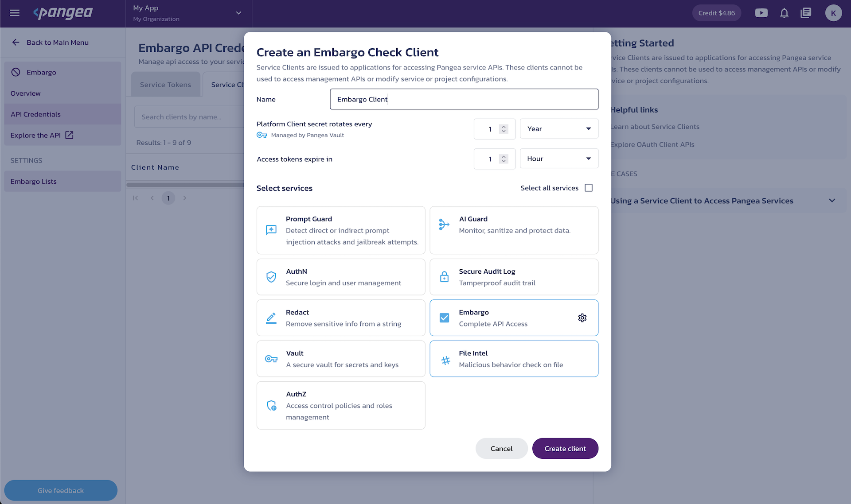851x504 pixels.
Task: Open Embargo Lists settings
Action: (62, 182)
